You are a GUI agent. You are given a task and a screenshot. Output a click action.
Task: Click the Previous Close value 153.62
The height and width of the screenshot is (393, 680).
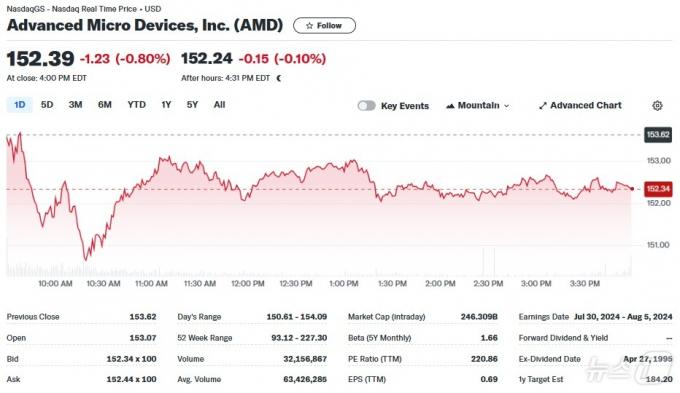click(x=143, y=317)
